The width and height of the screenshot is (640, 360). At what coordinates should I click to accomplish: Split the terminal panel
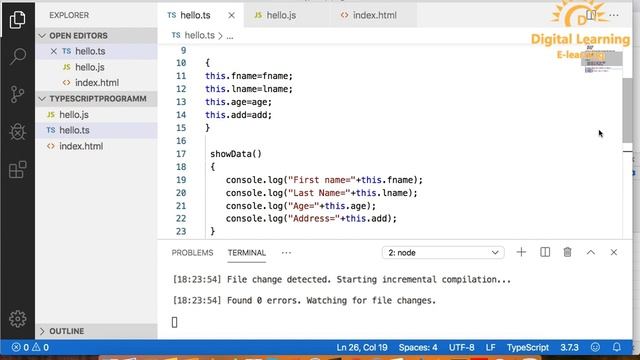pyautogui.click(x=545, y=252)
